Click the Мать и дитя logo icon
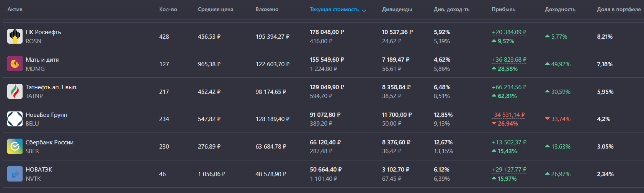The height and width of the screenshot is (193, 644). (x=15, y=64)
